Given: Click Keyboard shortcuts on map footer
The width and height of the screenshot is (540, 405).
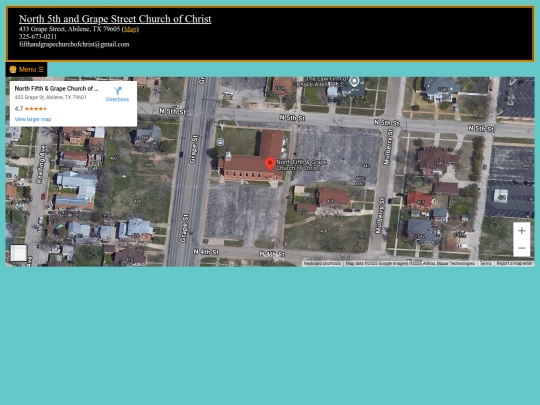Looking at the screenshot, I should pos(322,263).
